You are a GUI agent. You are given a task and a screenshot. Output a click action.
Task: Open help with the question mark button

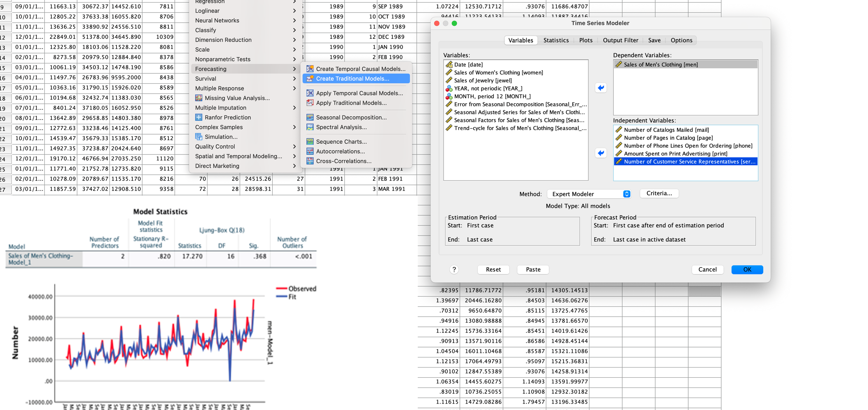click(454, 269)
